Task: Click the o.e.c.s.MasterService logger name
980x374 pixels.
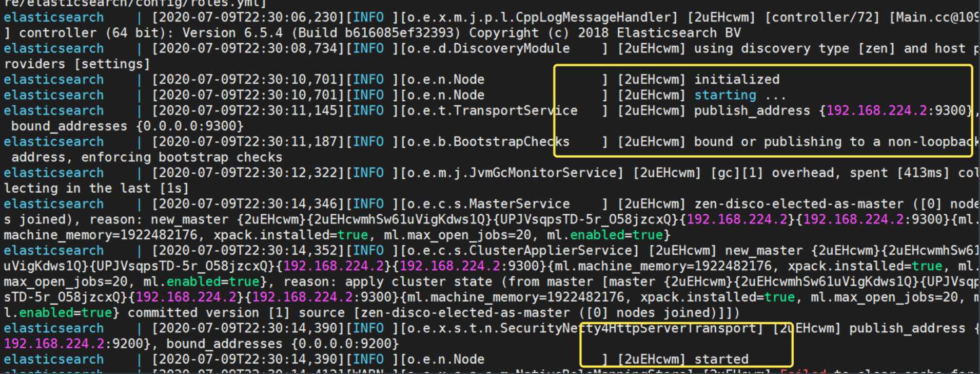Action: pyautogui.click(x=488, y=204)
